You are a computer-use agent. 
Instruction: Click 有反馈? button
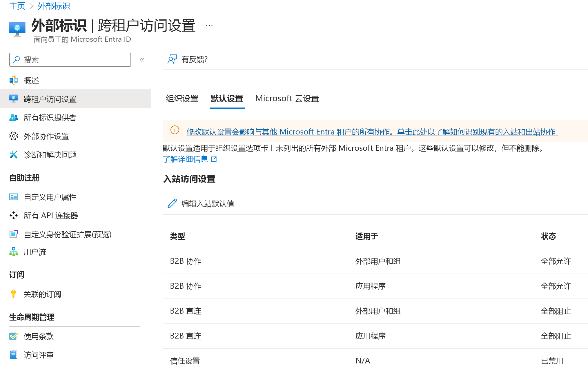(188, 59)
